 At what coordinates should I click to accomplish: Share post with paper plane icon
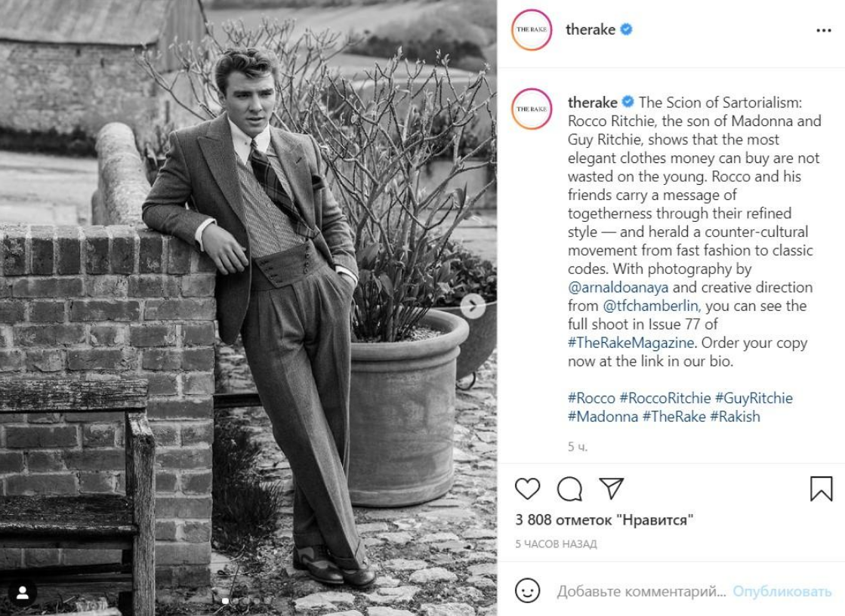pyautogui.click(x=611, y=488)
